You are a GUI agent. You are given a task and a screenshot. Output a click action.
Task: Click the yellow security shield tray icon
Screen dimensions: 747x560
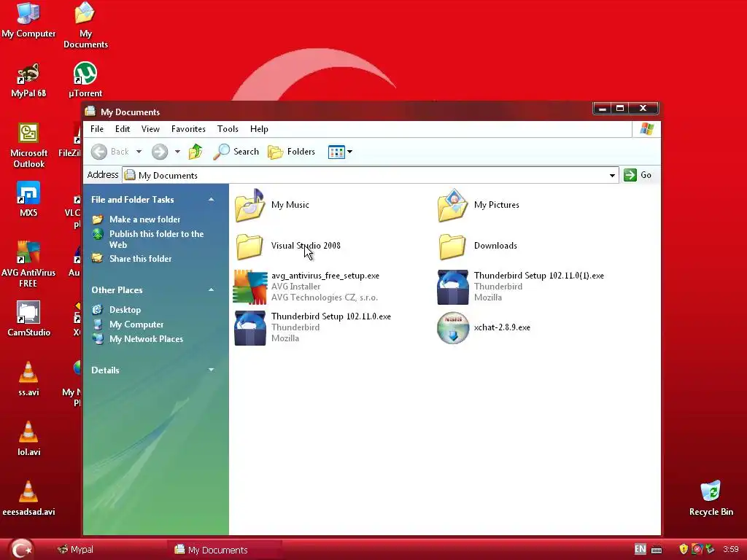[684, 549]
